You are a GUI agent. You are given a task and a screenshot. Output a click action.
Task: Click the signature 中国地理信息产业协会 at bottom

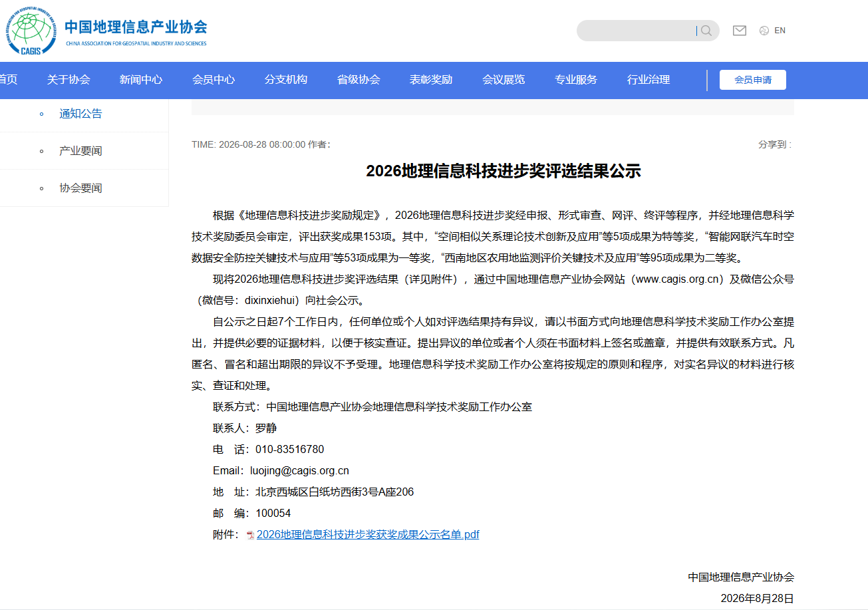(741, 577)
